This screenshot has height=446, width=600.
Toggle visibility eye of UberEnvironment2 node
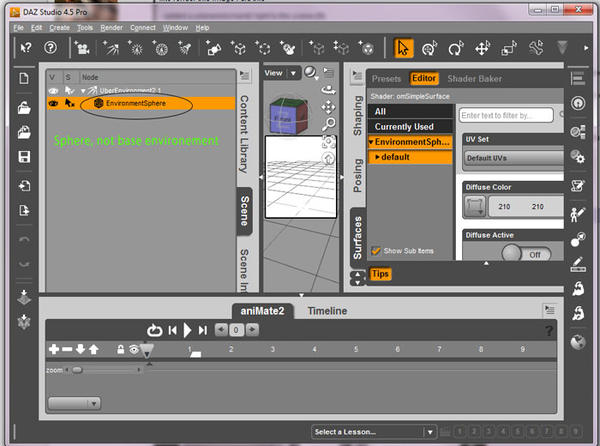(x=53, y=91)
